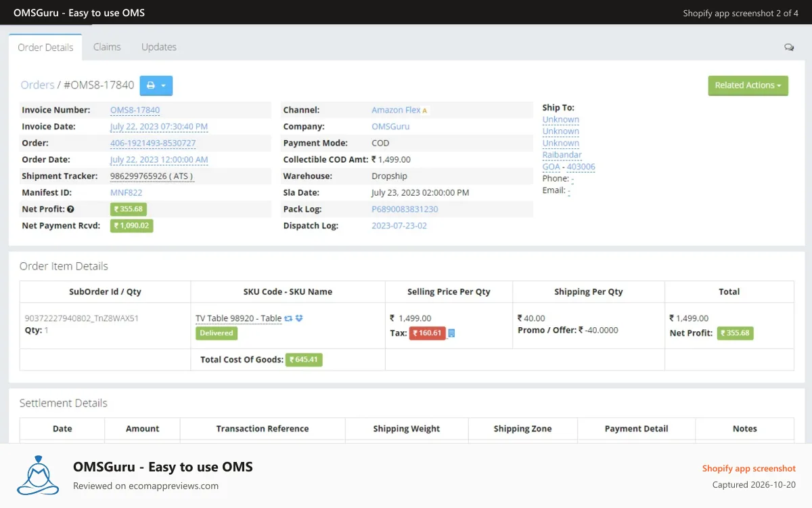The height and width of the screenshot is (508, 812).
Task: Open the Amazon Flex channel link
Action: click(396, 110)
